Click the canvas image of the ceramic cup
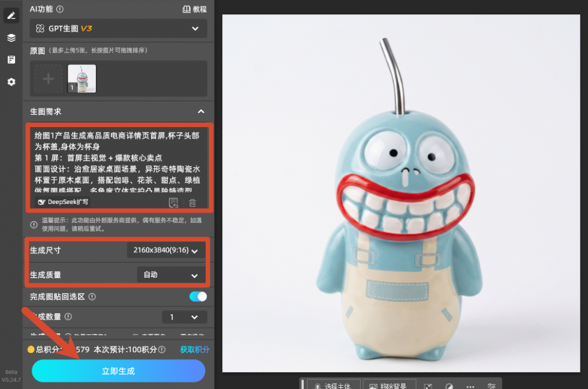Image resolution: width=588 pixels, height=389 pixels. click(x=401, y=193)
